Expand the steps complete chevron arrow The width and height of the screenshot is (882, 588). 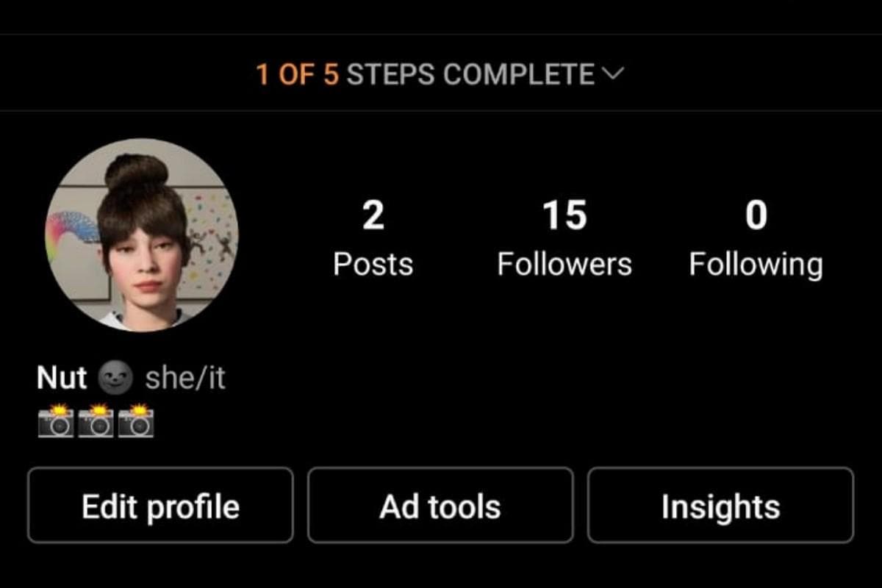coord(612,73)
